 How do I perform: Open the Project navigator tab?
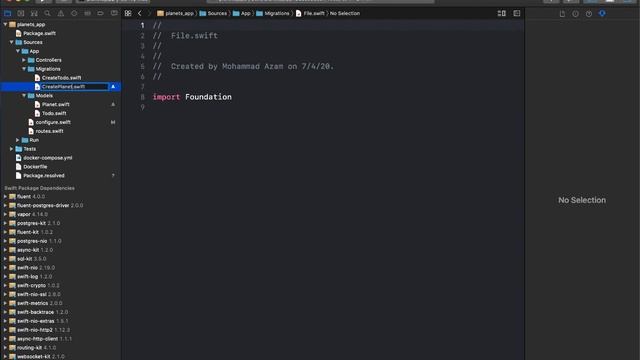coord(7,13)
